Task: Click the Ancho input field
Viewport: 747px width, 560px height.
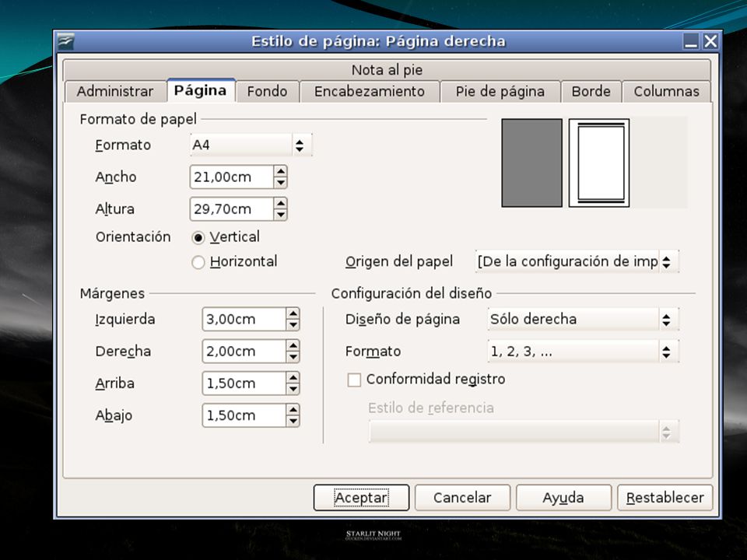Action: tap(232, 177)
